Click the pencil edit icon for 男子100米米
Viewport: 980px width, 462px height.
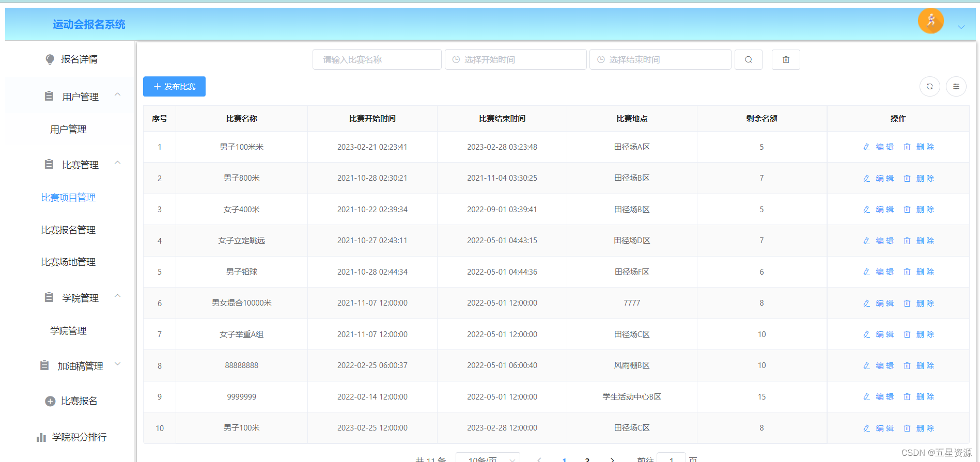(x=866, y=147)
